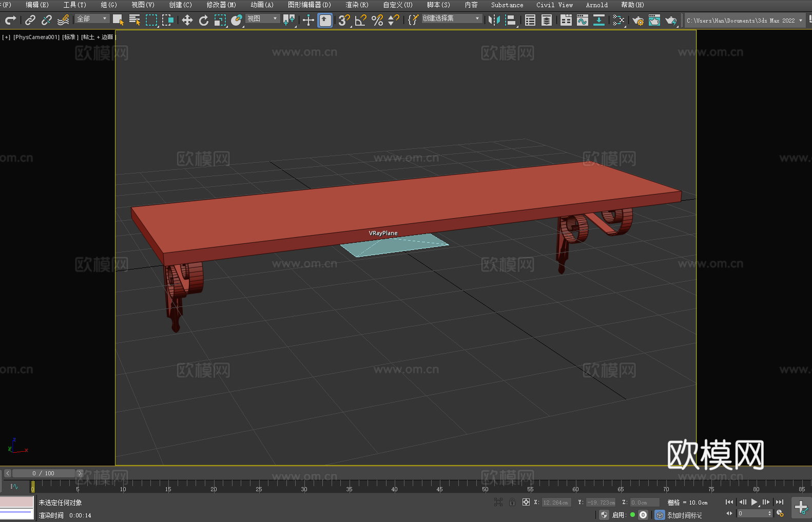The height and width of the screenshot is (522, 812).
Task: Open the 编辑(E) menu
Action: coord(37,5)
